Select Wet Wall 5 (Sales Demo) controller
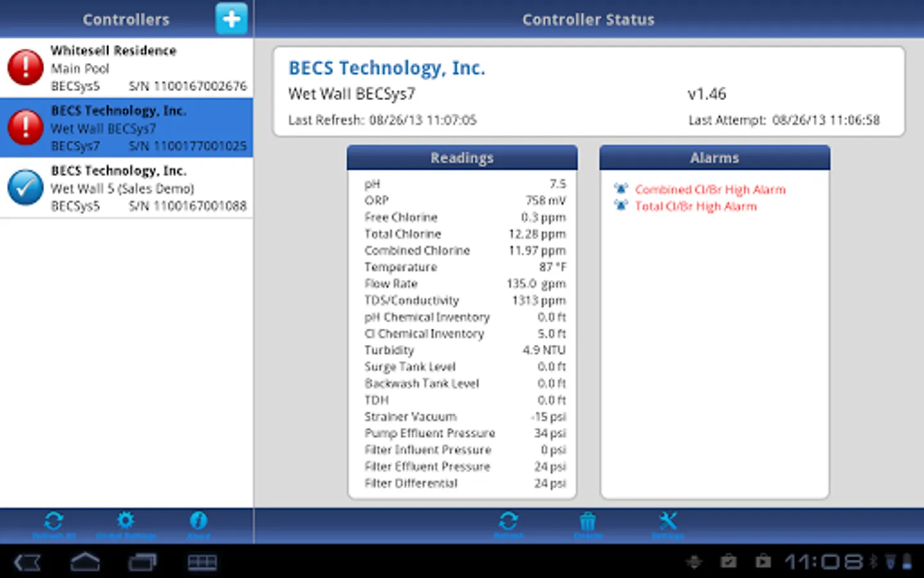This screenshot has height=578, width=924. point(126,188)
